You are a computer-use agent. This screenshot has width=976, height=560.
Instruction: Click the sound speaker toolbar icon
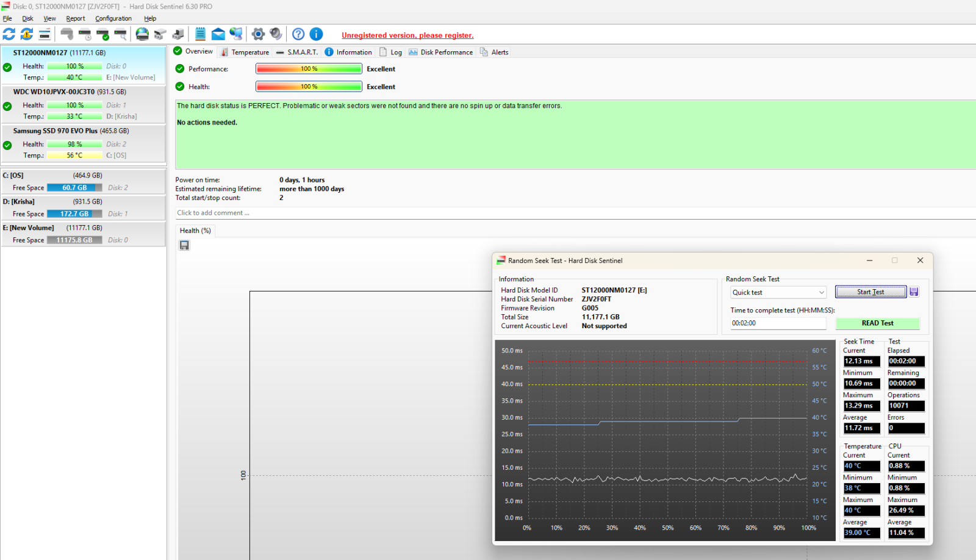[x=276, y=34]
